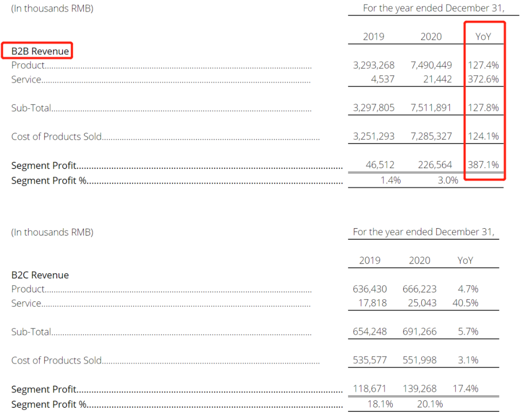523x420 pixels.
Task: Click B2B Service growth 372.6%
Action: pos(483,79)
